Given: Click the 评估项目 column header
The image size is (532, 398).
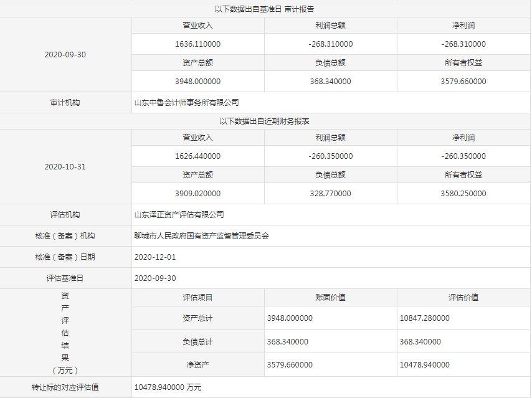Looking at the screenshot, I should point(197,298).
